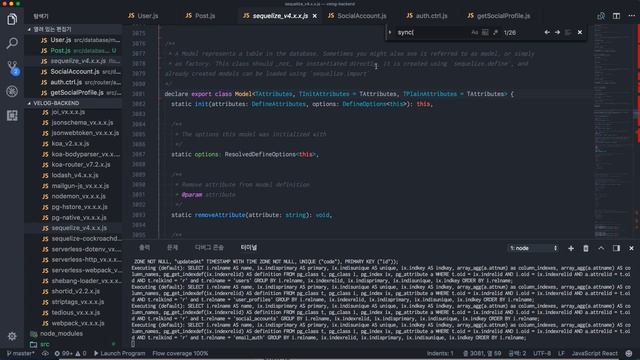Switch to the 출력 panel tab
Viewport: 640px width, 360px height.
pyautogui.click(x=144, y=247)
